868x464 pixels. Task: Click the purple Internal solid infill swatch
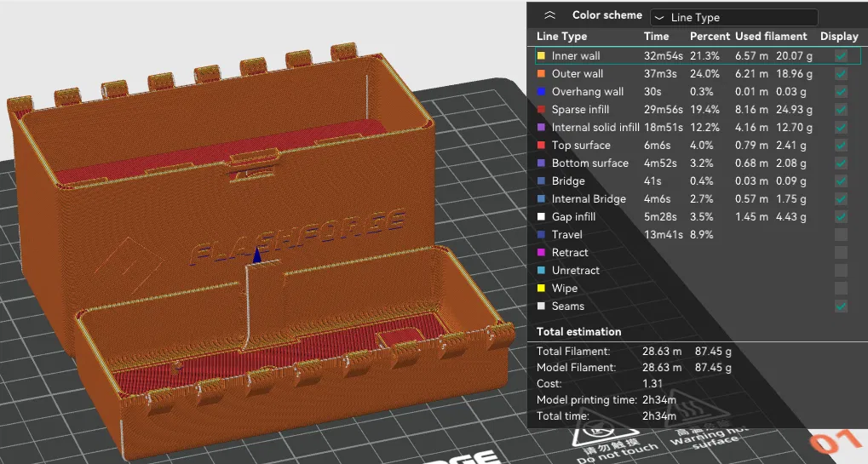tap(542, 127)
